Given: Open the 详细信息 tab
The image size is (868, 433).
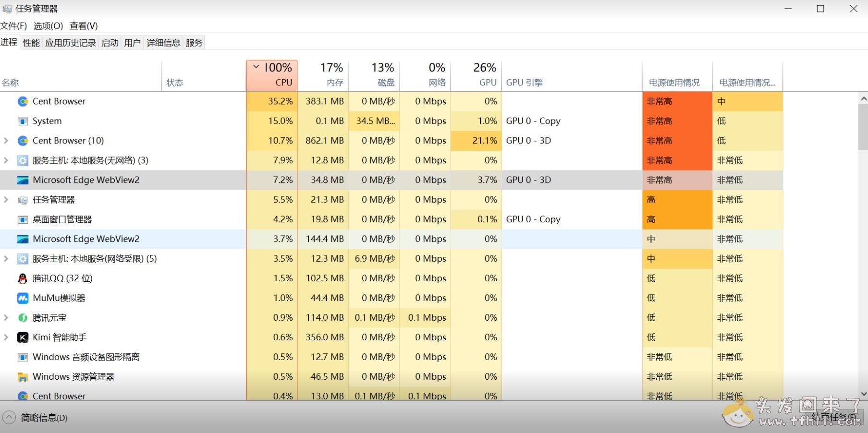Looking at the screenshot, I should click(163, 43).
